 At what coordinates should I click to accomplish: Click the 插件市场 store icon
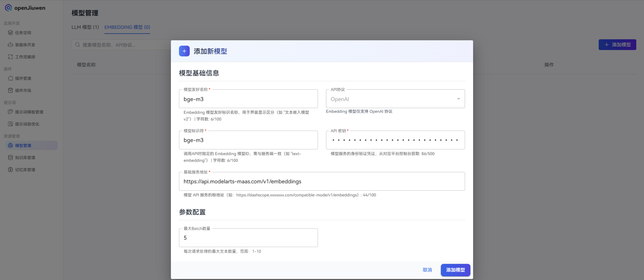click(x=10, y=90)
